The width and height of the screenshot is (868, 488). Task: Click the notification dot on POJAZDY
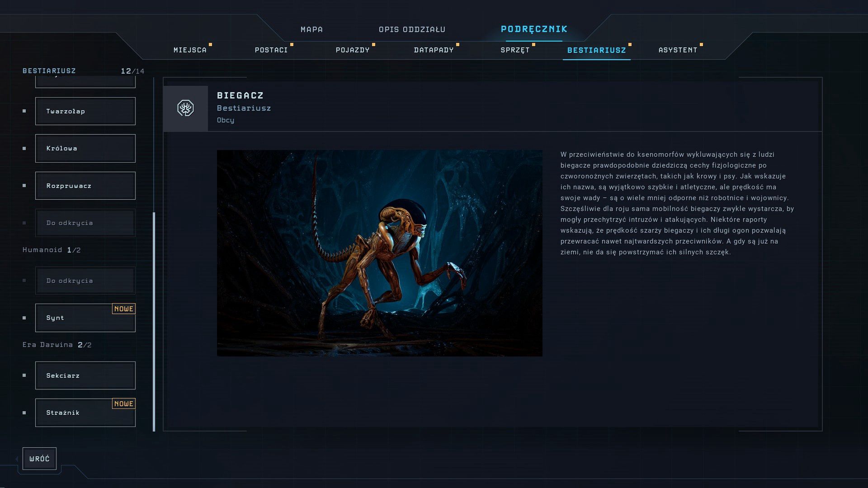click(374, 45)
